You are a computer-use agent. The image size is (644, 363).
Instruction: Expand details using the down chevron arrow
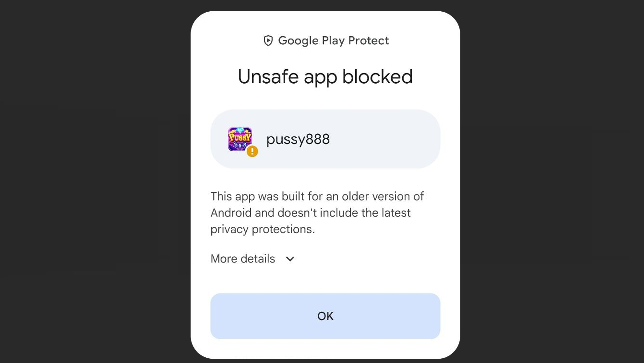coord(290,259)
